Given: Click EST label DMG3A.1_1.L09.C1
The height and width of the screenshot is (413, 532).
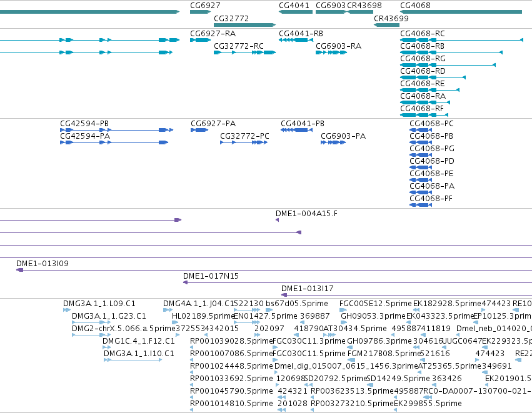Looking at the screenshot, I should 99,304.
